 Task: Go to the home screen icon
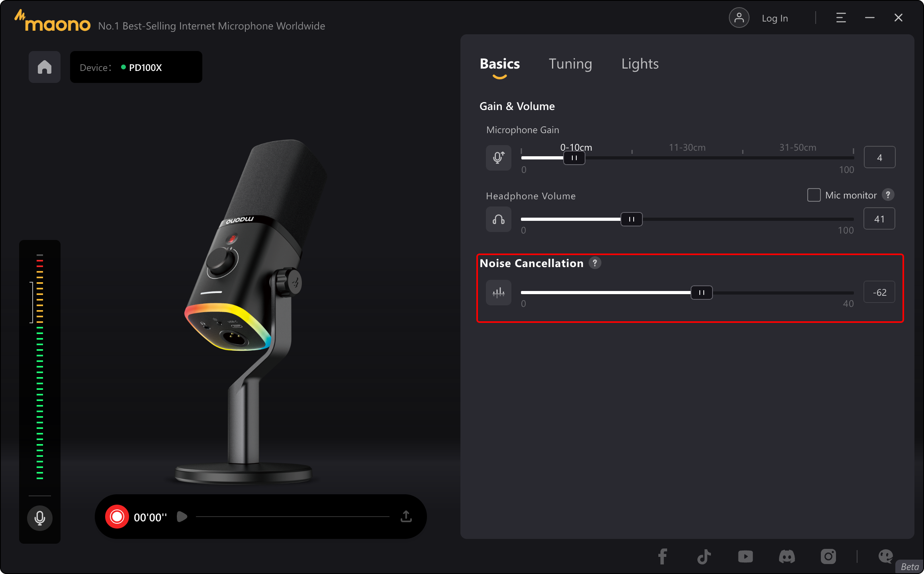click(x=45, y=67)
